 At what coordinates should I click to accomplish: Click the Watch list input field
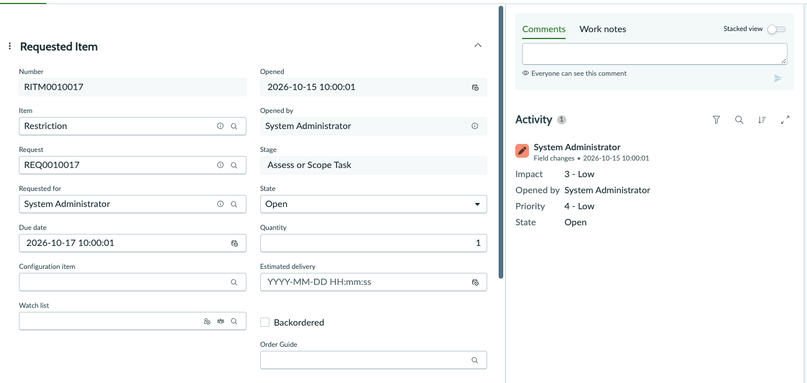coord(132,321)
